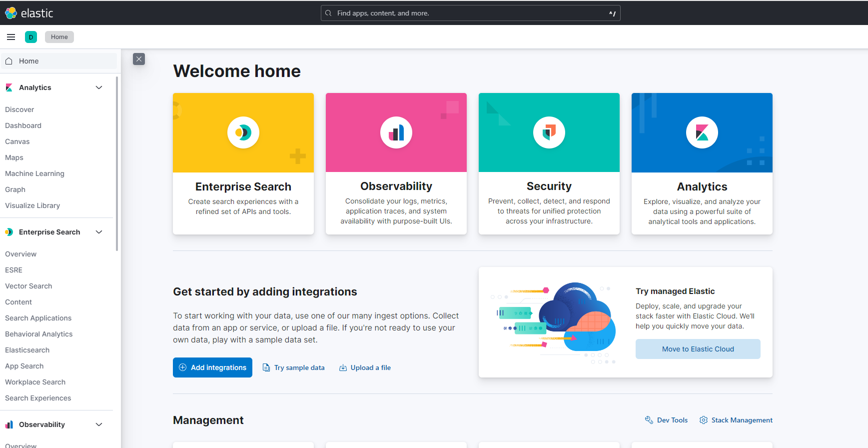Click the Add integrations button
868x448 pixels.
point(212,367)
